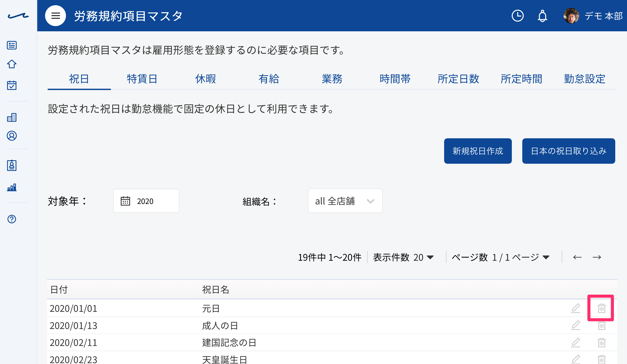Open the user profile circle sidebar icon
The width and height of the screenshot is (627, 364).
point(12,136)
